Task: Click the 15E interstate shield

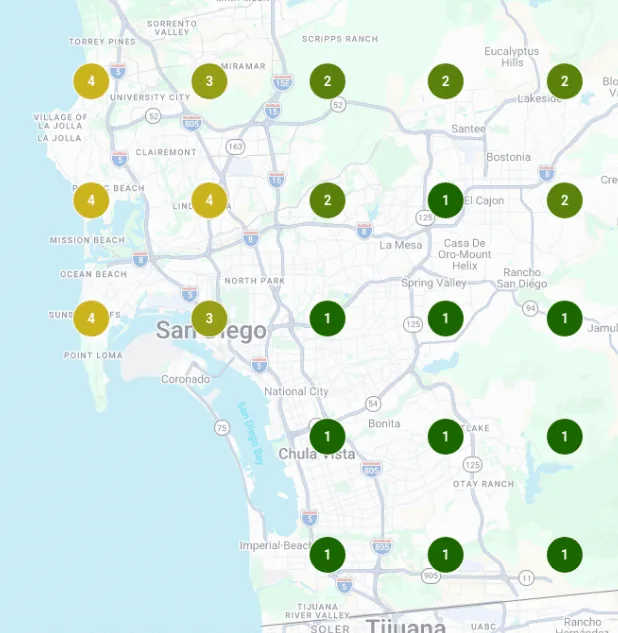Action: (283, 82)
